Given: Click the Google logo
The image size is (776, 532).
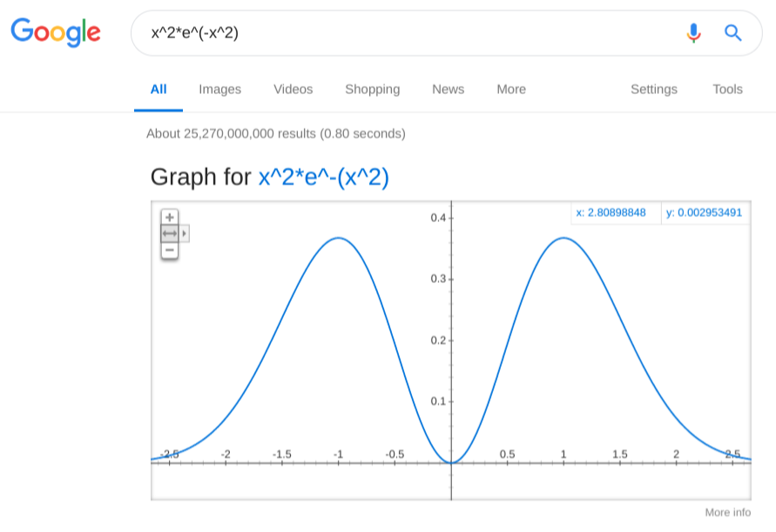Looking at the screenshot, I should point(56,32).
